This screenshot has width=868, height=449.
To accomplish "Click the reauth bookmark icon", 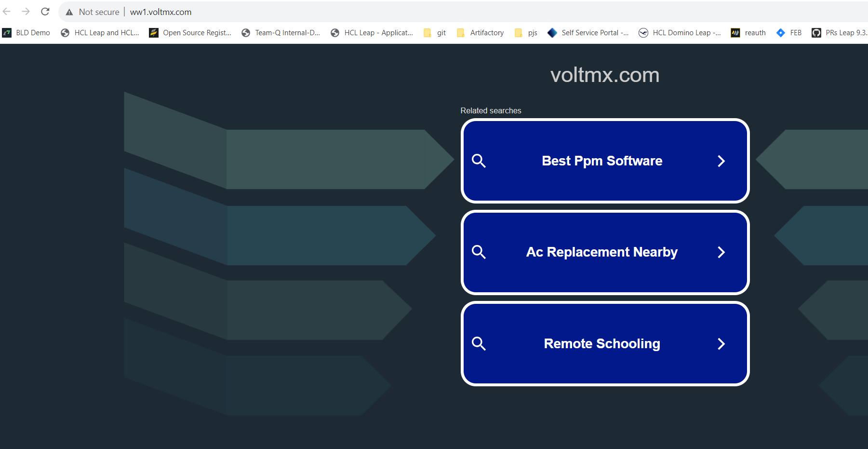I will pos(736,32).
